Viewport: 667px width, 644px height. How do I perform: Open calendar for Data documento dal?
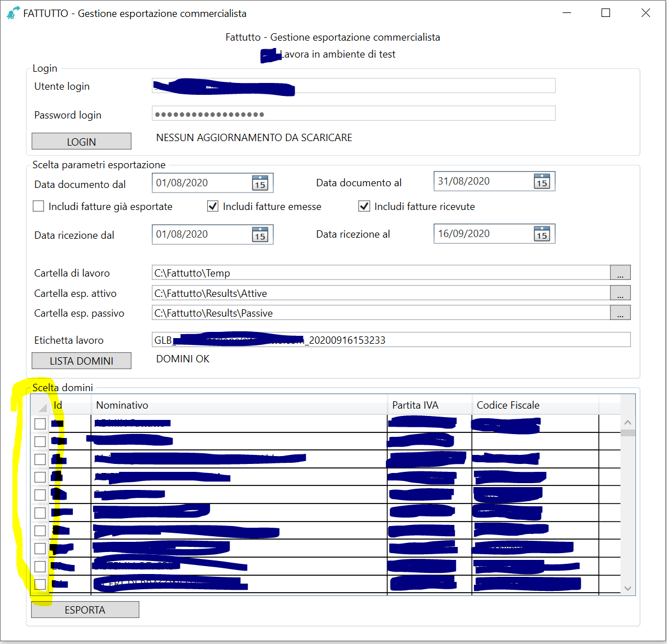point(260,183)
